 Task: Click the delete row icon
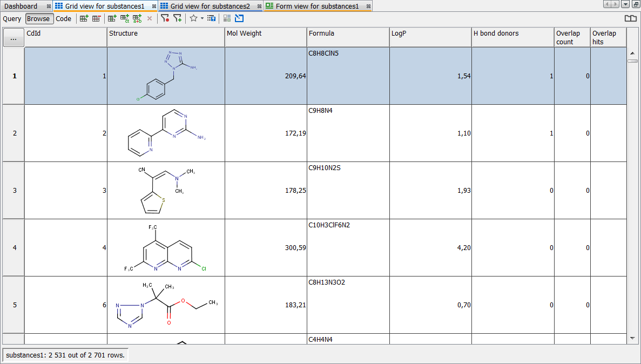tap(97, 18)
